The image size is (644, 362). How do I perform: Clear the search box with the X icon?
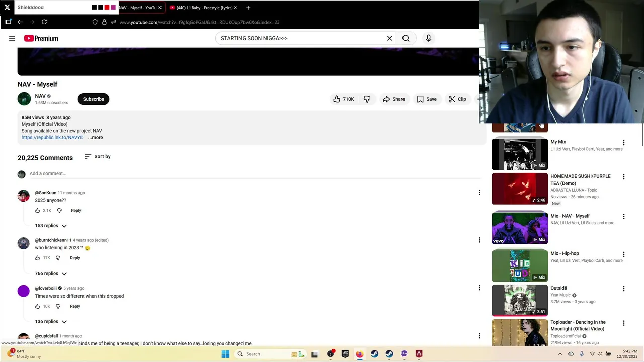pyautogui.click(x=389, y=38)
